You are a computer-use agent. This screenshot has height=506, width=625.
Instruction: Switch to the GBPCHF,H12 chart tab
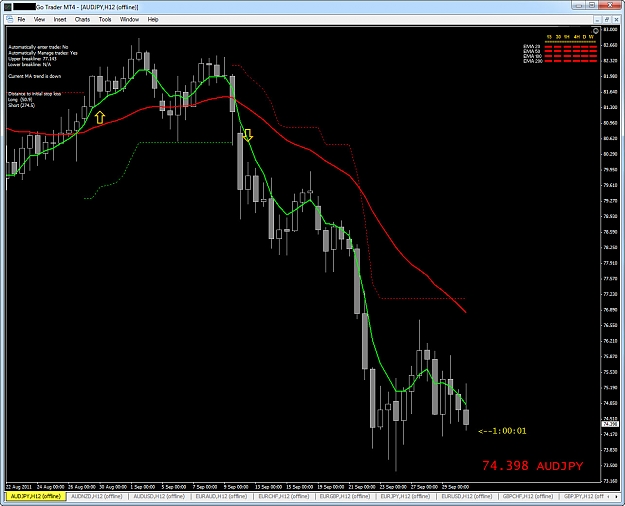[x=527, y=496]
